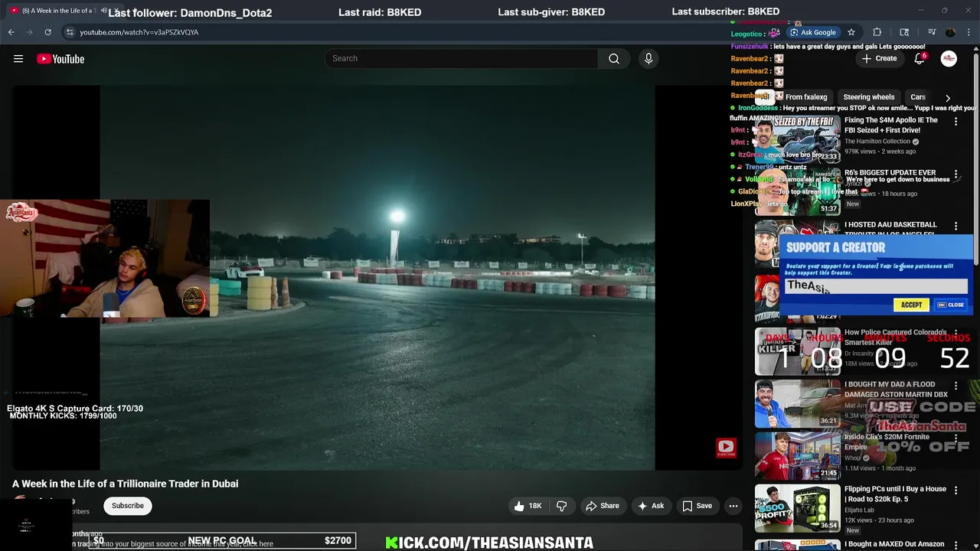Click the video title A Week in the Life
This screenshot has width=980, height=551.
coord(126,484)
